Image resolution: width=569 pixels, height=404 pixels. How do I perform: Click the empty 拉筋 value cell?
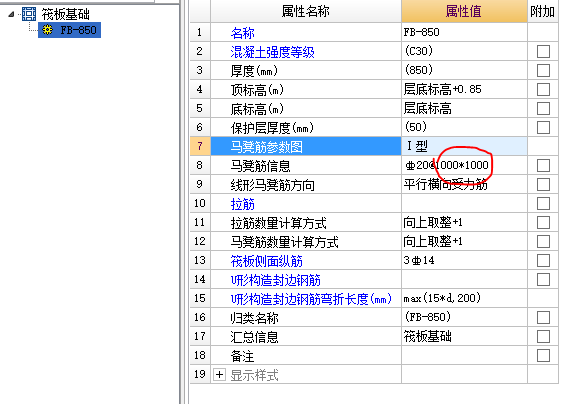click(x=464, y=203)
